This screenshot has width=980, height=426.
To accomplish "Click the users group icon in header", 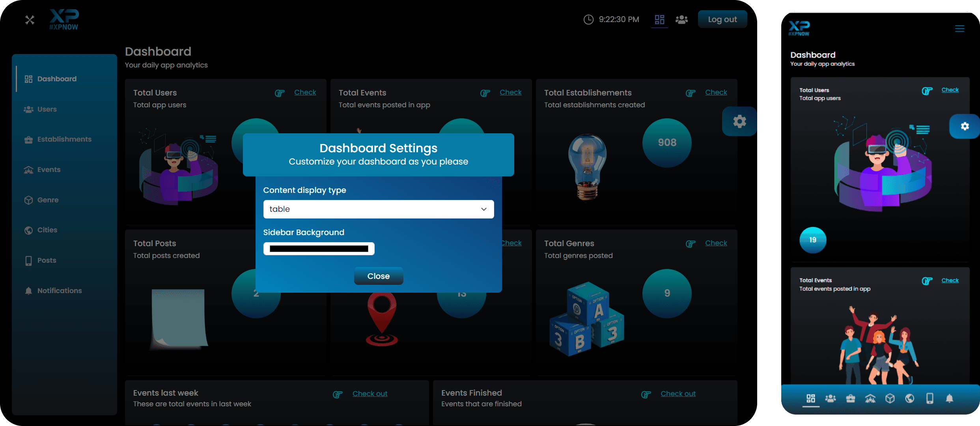I will (681, 19).
